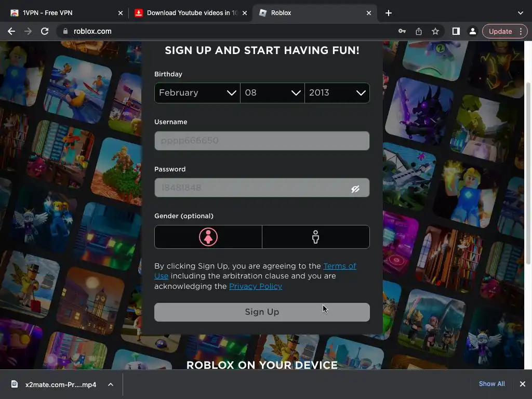532x399 pixels.
Task: Open a new browser tab
Action: pos(389,13)
